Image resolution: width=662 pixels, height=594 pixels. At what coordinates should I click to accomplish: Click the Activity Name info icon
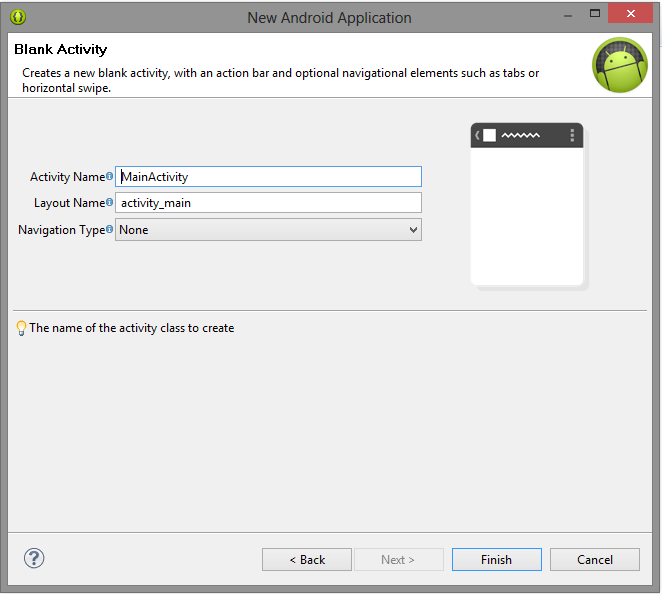click(x=109, y=176)
